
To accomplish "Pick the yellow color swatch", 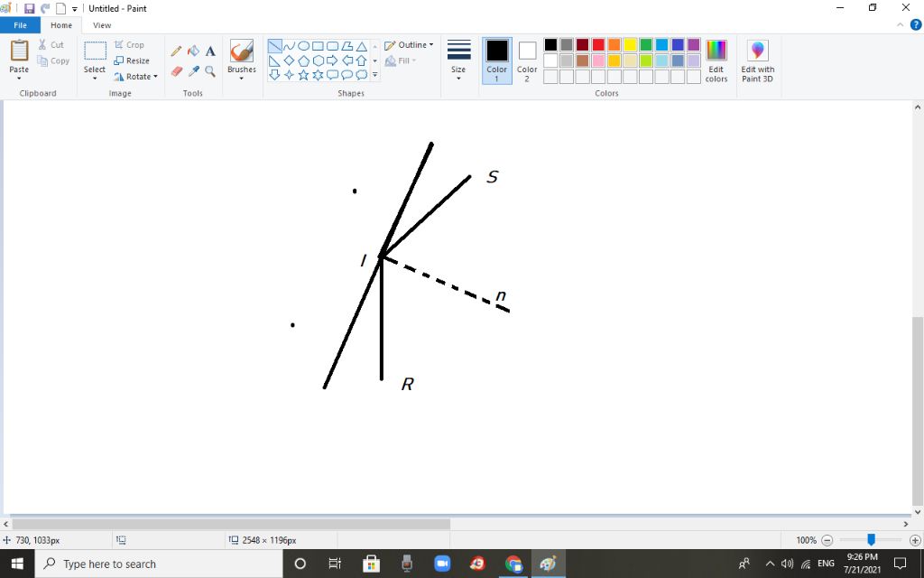I will point(630,45).
